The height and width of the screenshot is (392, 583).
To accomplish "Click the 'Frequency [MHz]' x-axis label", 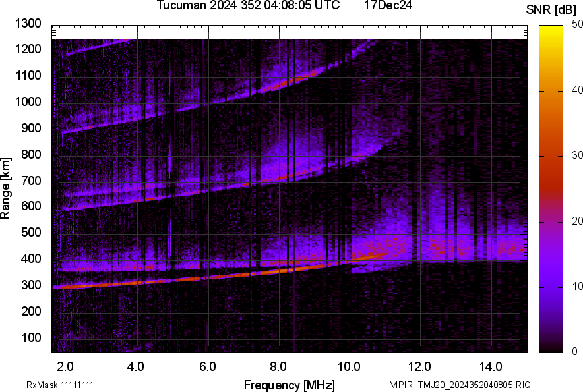I will click(289, 385).
